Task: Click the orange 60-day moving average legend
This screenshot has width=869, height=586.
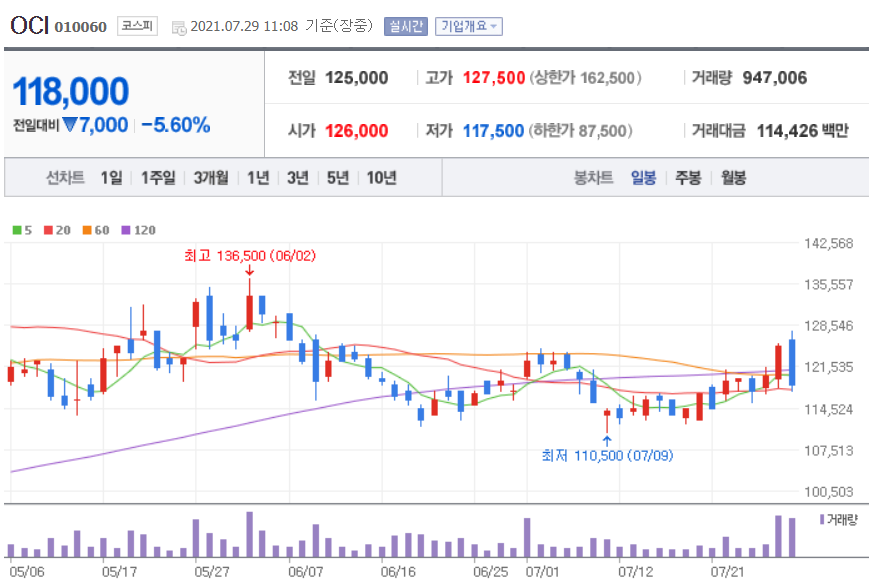Action: coord(96,230)
